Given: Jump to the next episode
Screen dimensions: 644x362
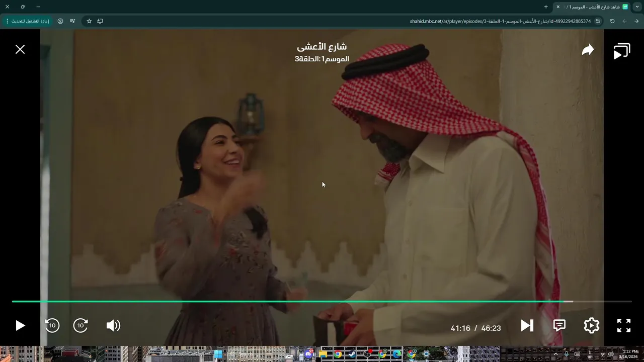Looking at the screenshot, I should pos(527,326).
